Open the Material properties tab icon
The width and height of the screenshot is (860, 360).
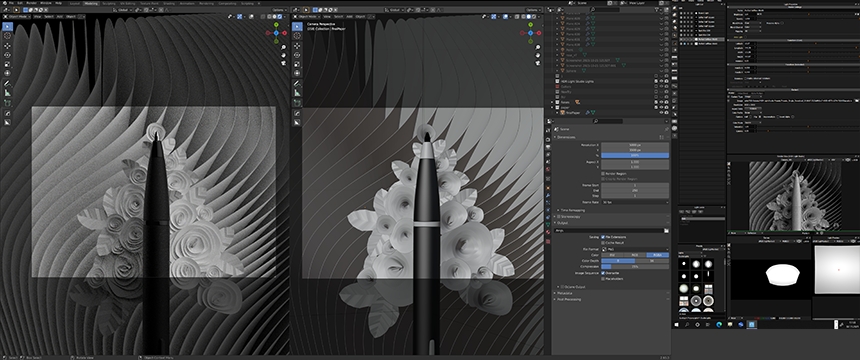tap(547, 232)
